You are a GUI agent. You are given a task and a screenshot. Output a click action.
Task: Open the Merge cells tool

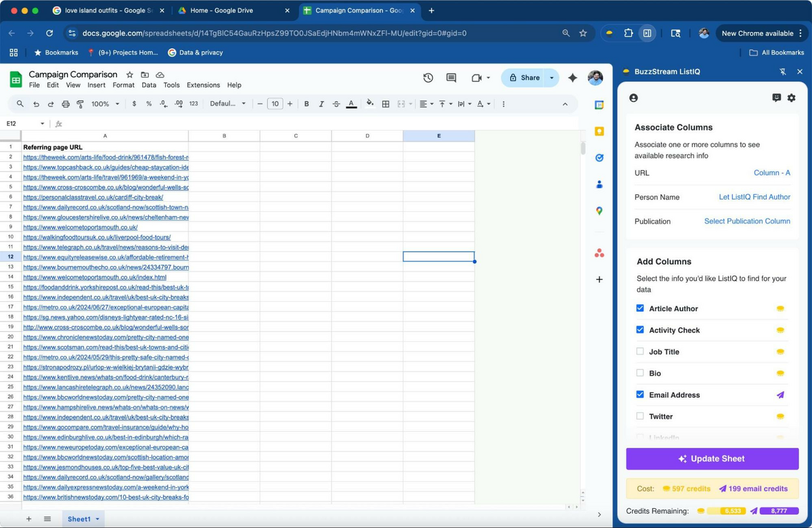[401, 104]
